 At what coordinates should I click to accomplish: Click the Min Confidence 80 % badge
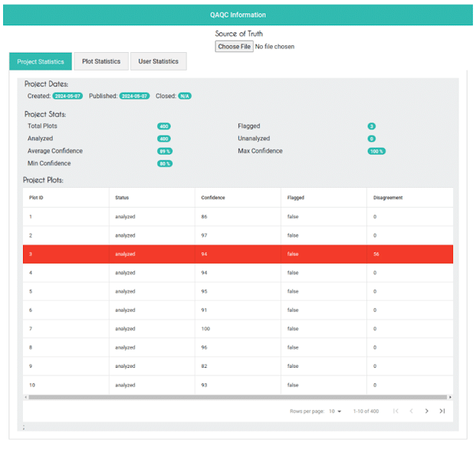point(165,163)
